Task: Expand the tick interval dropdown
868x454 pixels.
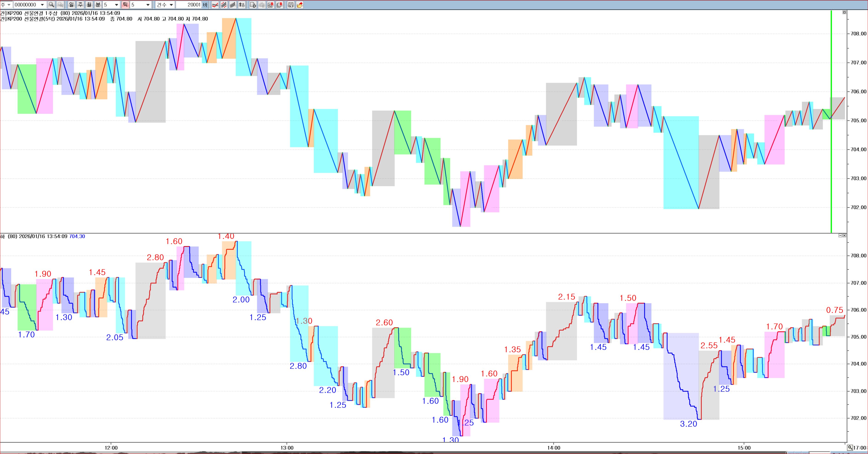Action: 148,5
